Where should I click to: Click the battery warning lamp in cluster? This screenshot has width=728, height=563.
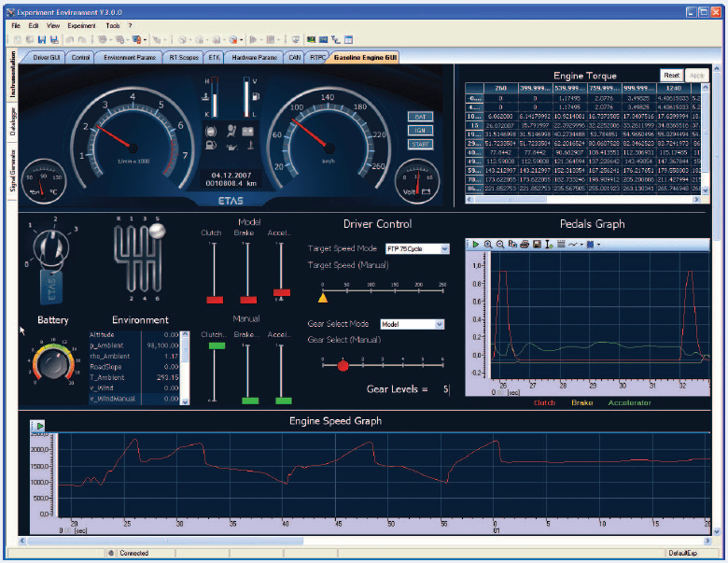248,132
